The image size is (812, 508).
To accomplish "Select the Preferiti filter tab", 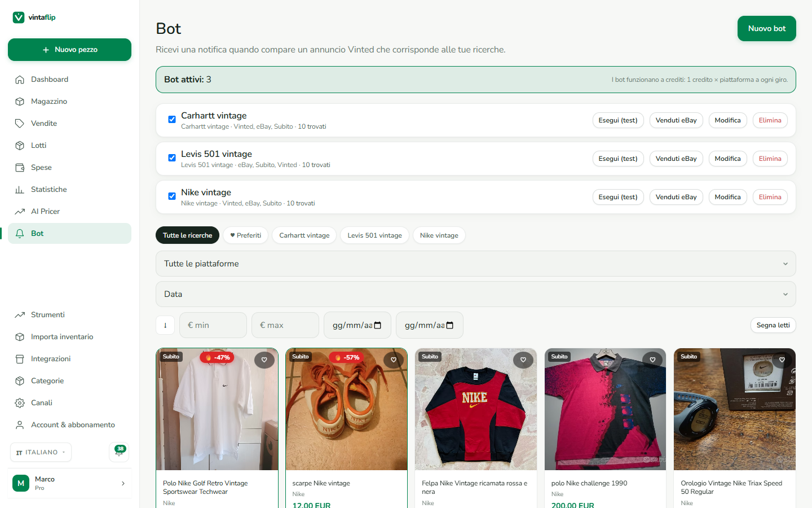I will tap(246, 235).
